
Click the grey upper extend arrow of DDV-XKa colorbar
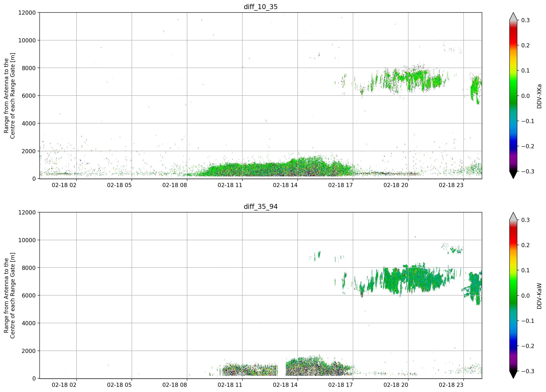(x=513, y=17)
